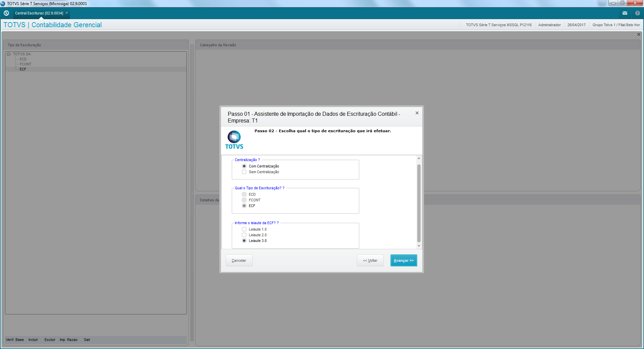
Task: Click the TOTVS logo in the wizard
Action: coord(234,140)
